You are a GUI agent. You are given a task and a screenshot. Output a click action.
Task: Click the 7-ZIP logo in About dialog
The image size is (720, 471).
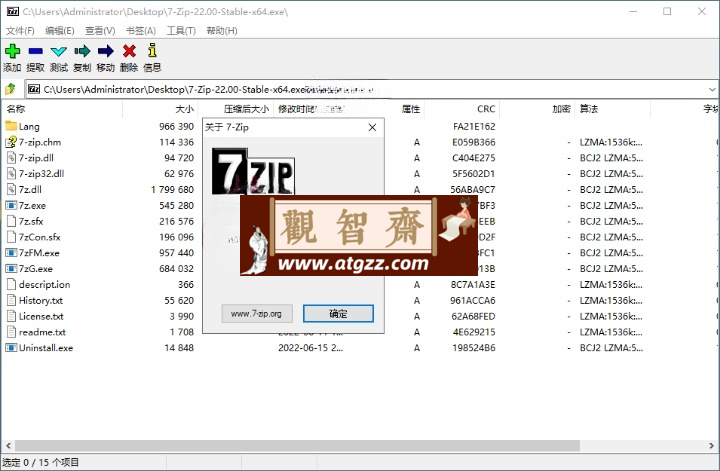click(x=253, y=171)
